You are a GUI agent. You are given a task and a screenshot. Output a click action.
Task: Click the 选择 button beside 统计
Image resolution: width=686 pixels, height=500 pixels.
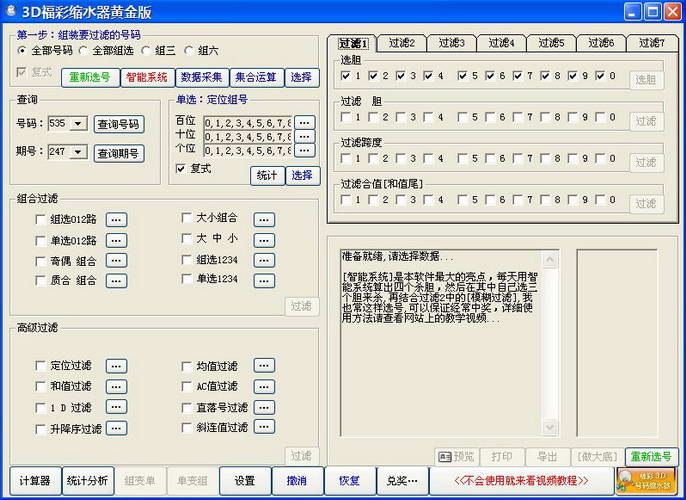coord(302,176)
